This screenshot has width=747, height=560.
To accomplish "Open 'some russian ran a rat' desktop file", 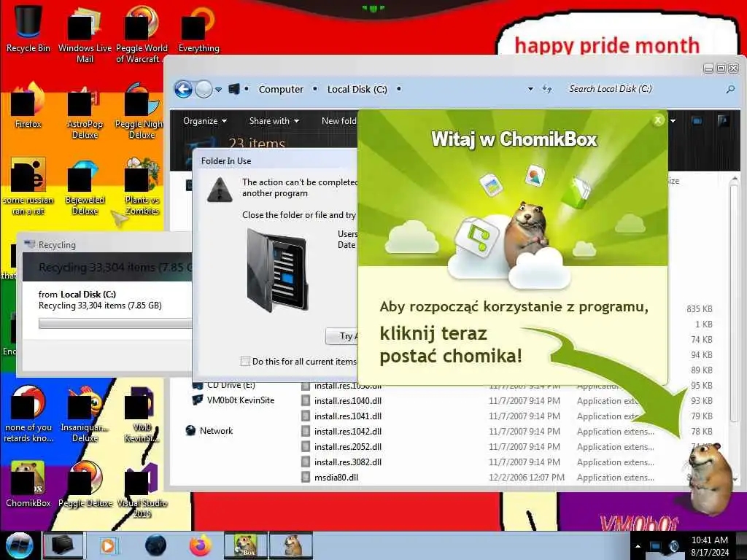I will [x=28, y=186].
